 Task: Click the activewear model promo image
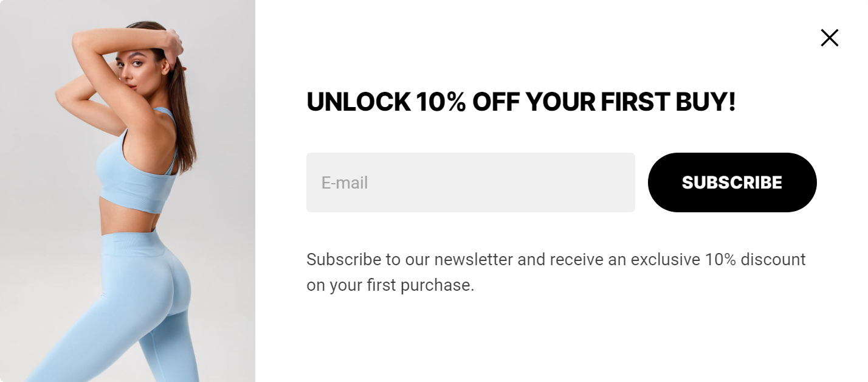click(x=128, y=191)
